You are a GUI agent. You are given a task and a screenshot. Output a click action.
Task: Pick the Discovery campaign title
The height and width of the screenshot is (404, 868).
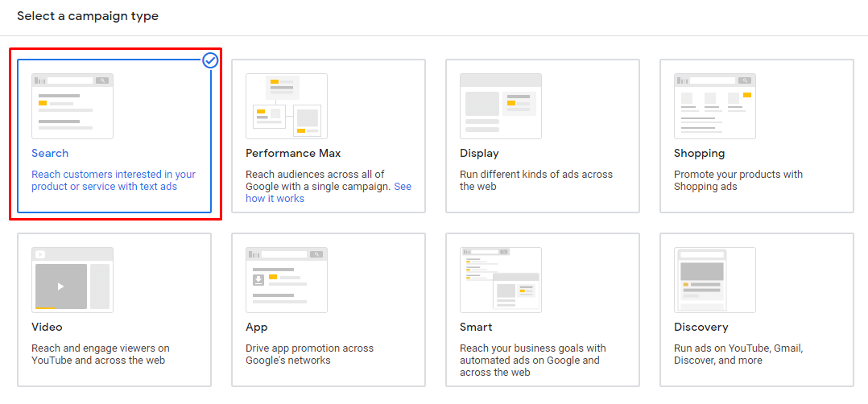point(701,327)
